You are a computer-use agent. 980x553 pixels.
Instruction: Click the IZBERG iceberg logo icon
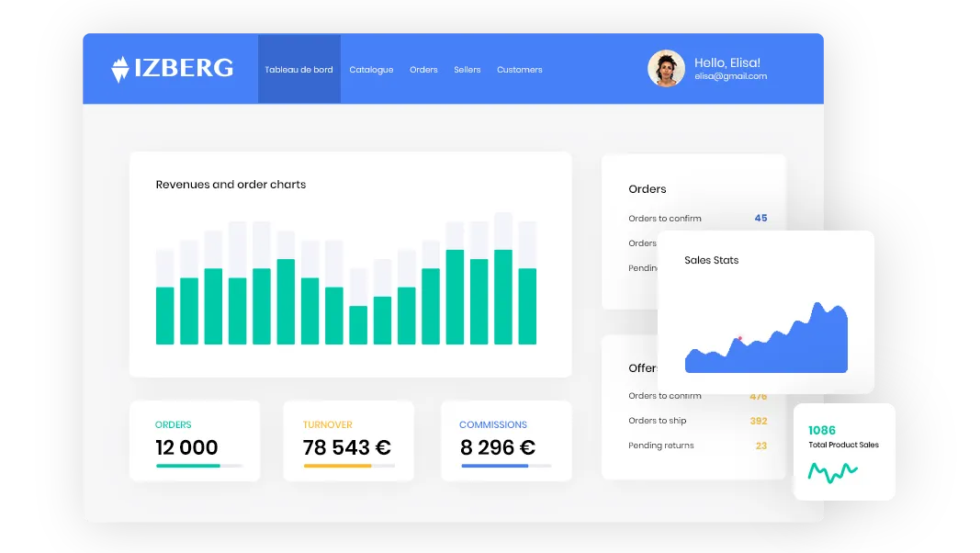pyautogui.click(x=119, y=69)
